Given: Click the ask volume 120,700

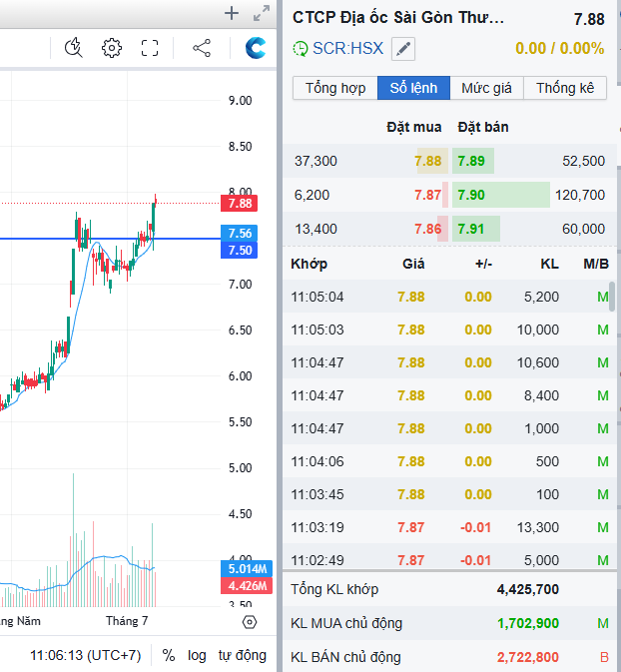Looking at the screenshot, I should pos(580,195).
